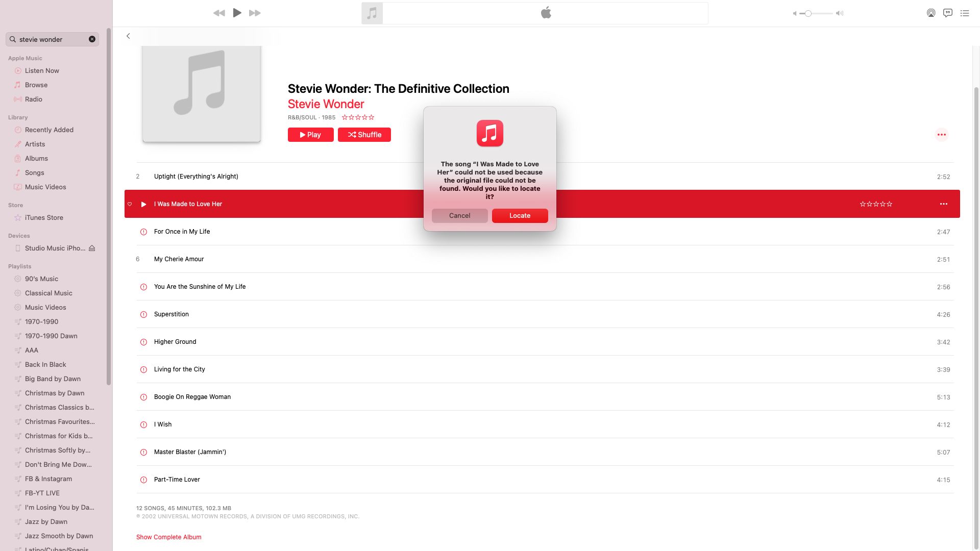Click the warning icon beside Part-Time Lover
Image resolution: width=980 pixels, height=551 pixels.
click(143, 480)
